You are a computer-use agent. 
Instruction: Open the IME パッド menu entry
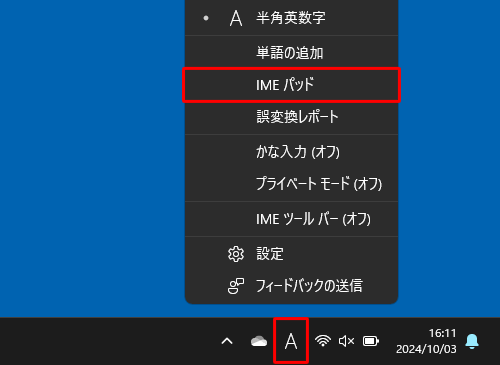(291, 85)
